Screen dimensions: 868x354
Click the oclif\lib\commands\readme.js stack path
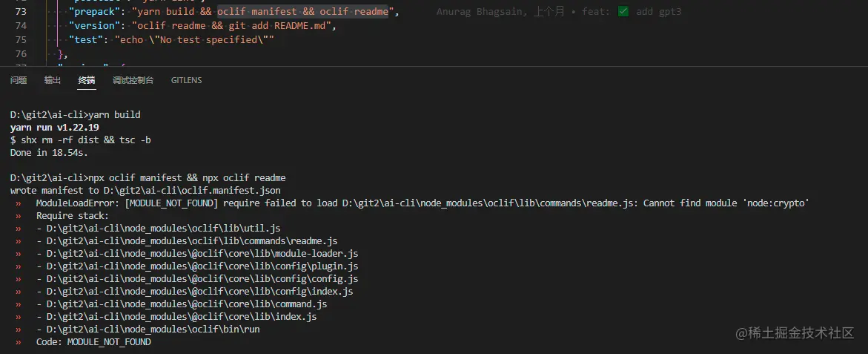(x=192, y=241)
